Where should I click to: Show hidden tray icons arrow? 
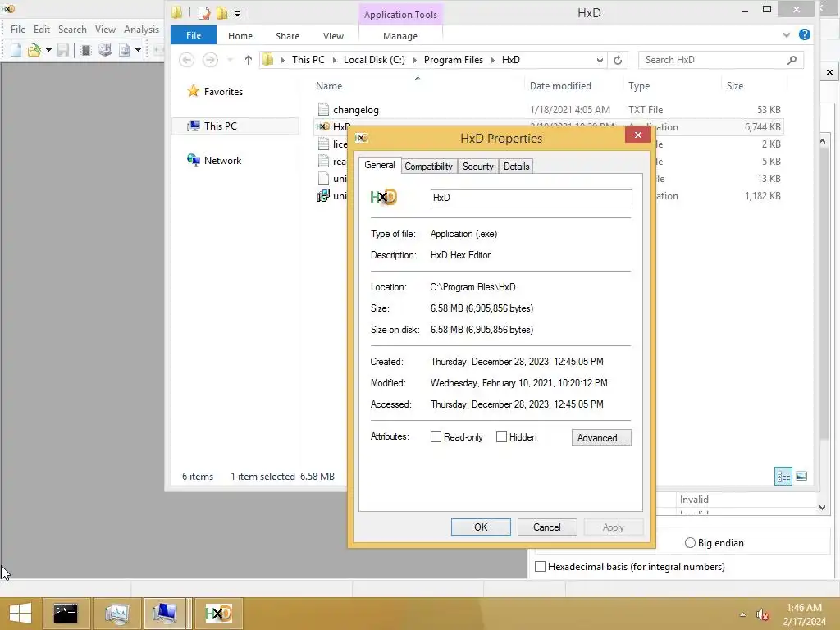click(x=742, y=615)
